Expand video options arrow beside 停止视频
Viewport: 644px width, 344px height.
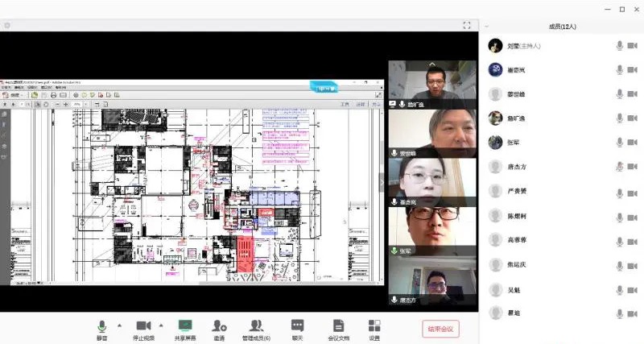pos(161,325)
